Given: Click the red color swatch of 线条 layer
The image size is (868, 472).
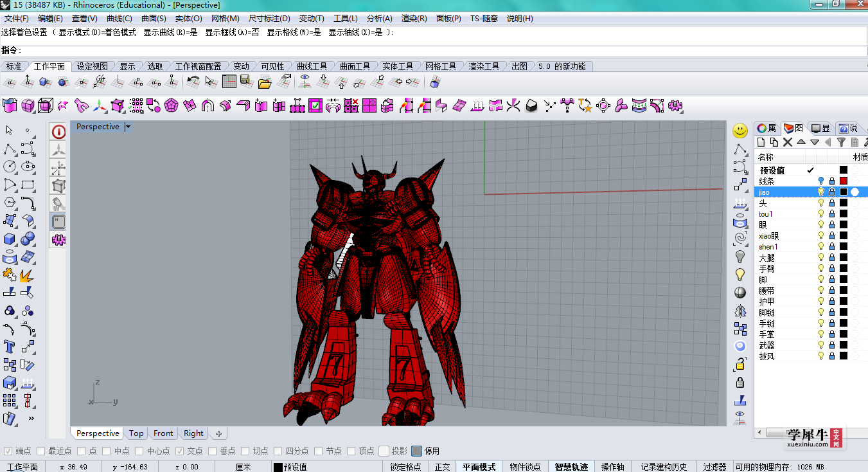Looking at the screenshot, I should pyautogui.click(x=844, y=181).
